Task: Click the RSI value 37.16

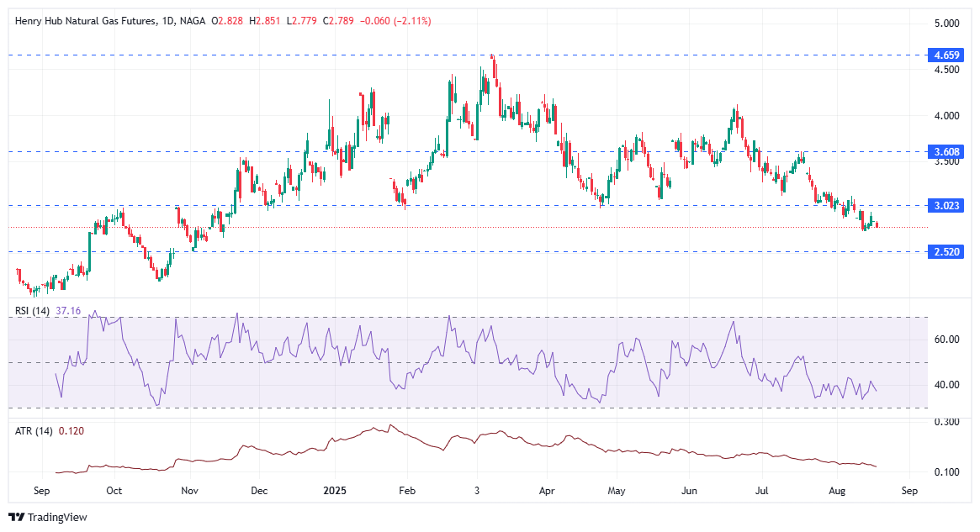Action: [68, 310]
